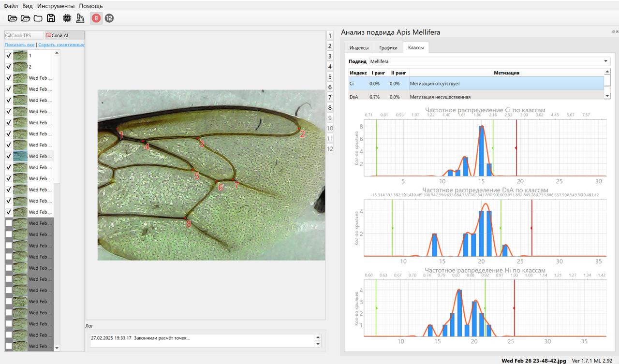Select the Слой AI layer tab
Image resolution: width=619 pixels, height=364 pixels.
(64, 35)
